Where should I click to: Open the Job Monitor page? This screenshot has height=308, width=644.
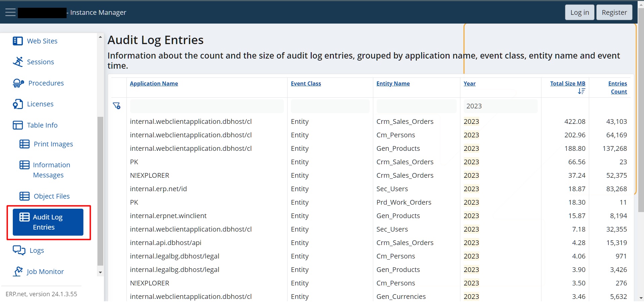click(x=45, y=272)
